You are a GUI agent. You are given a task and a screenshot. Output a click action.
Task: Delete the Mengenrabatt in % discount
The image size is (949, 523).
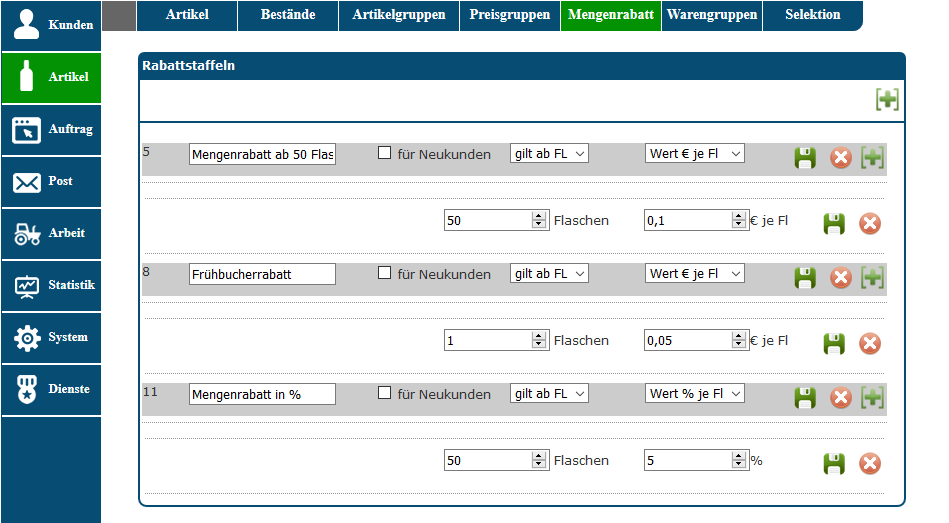tap(841, 398)
